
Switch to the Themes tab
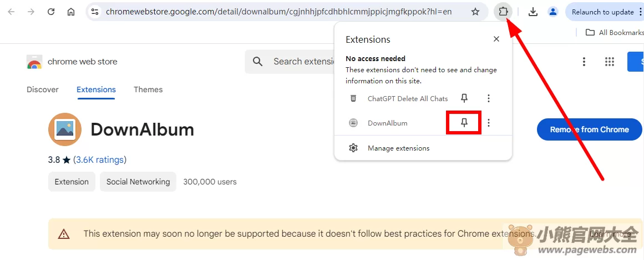point(148,89)
